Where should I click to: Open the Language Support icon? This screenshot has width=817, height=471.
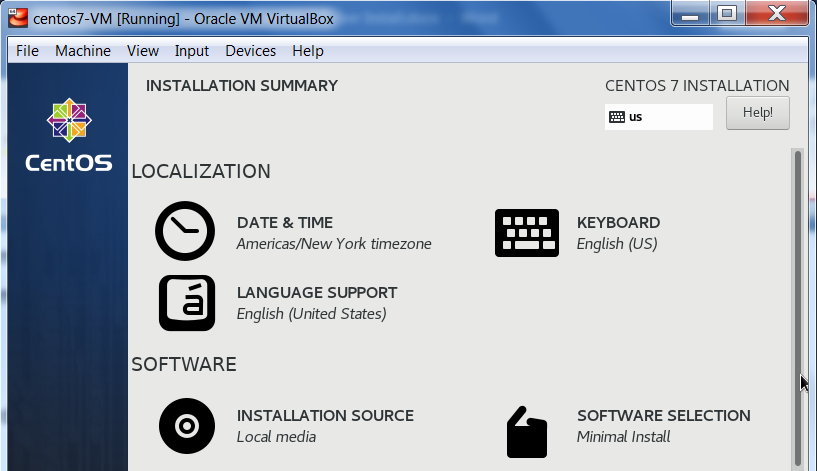point(186,302)
